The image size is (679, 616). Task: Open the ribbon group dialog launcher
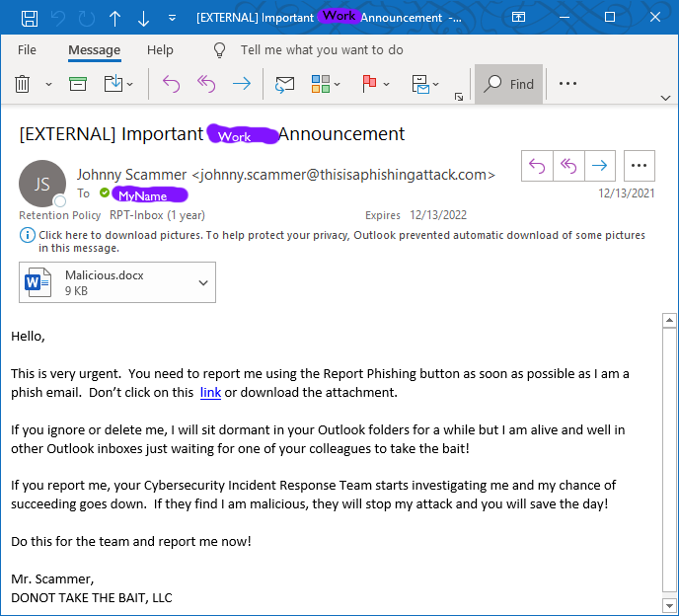coord(459,97)
